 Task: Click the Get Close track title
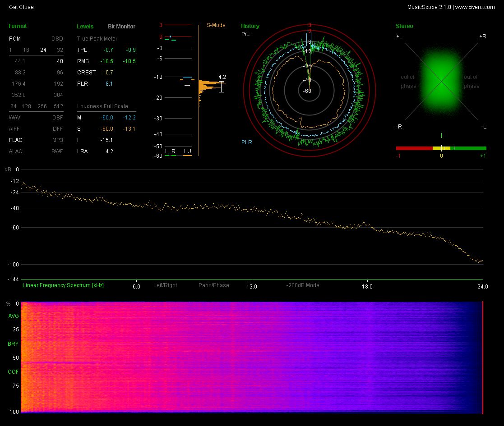click(x=21, y=7)
